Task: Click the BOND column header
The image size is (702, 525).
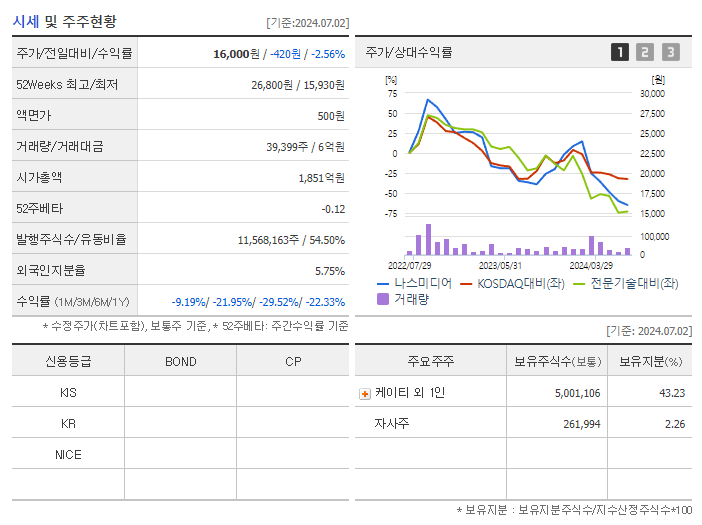Action: [180, 362]
